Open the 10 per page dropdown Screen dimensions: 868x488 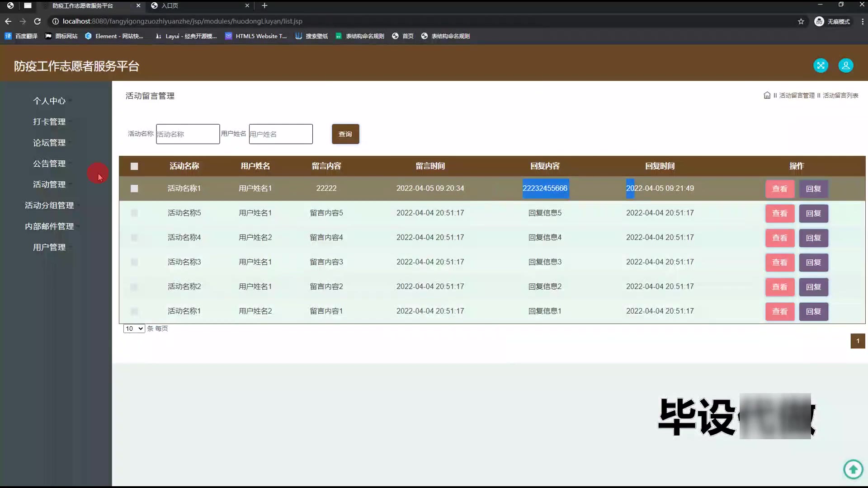134,328
